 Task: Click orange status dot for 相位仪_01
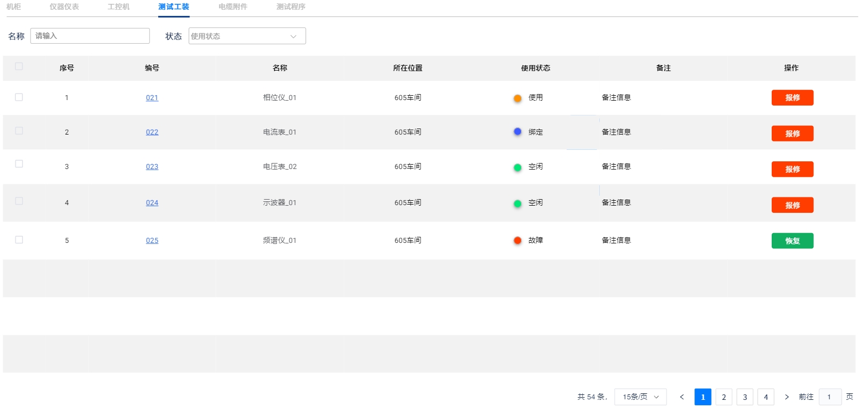[x=517, y=98]
